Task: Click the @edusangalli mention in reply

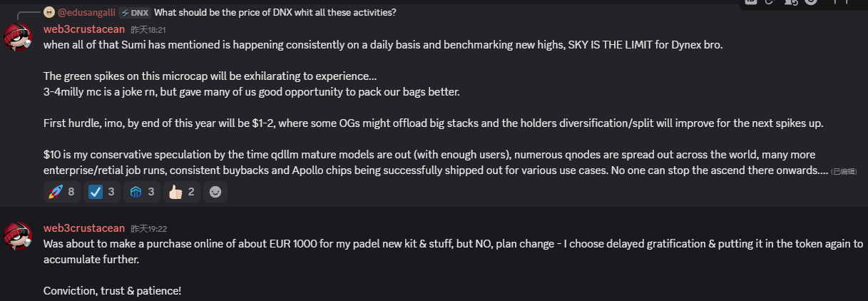Action: [86, 12]
